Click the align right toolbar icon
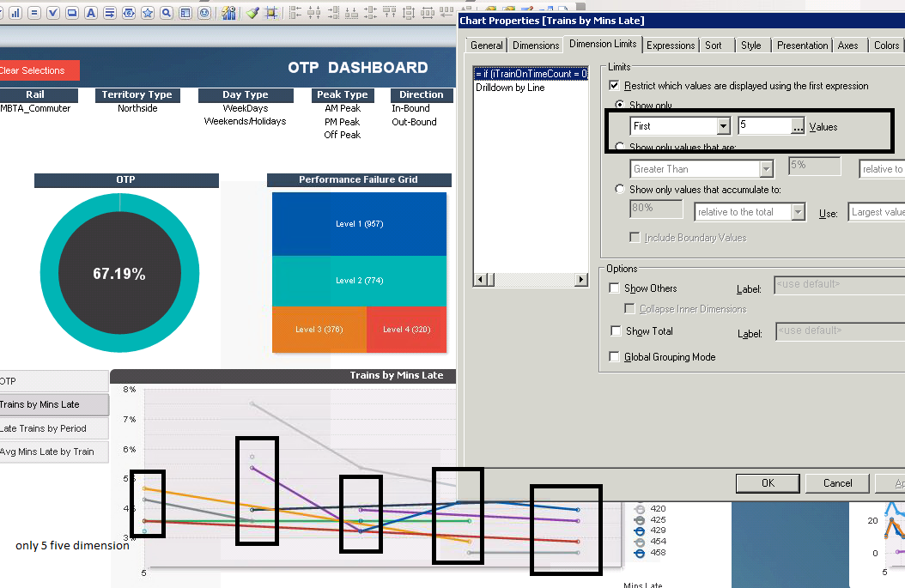The width and height of the screenshot is (905, 588). click(x=333, y=13)
